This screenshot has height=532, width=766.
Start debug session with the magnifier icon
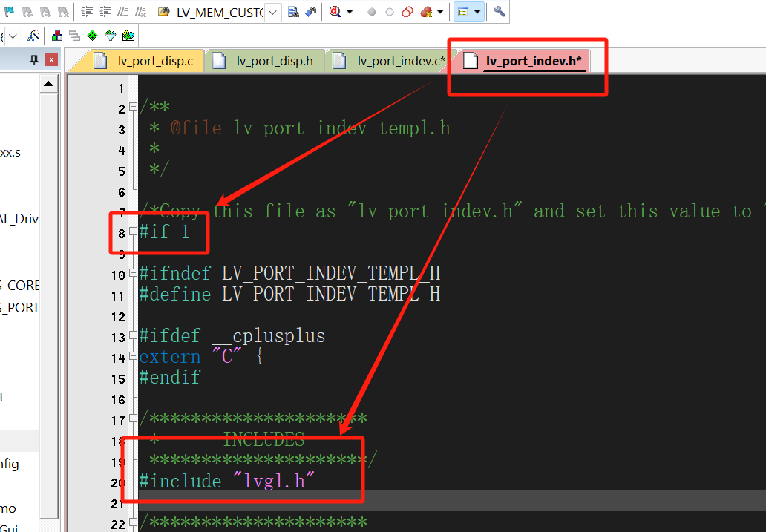(x=335, y=12)
